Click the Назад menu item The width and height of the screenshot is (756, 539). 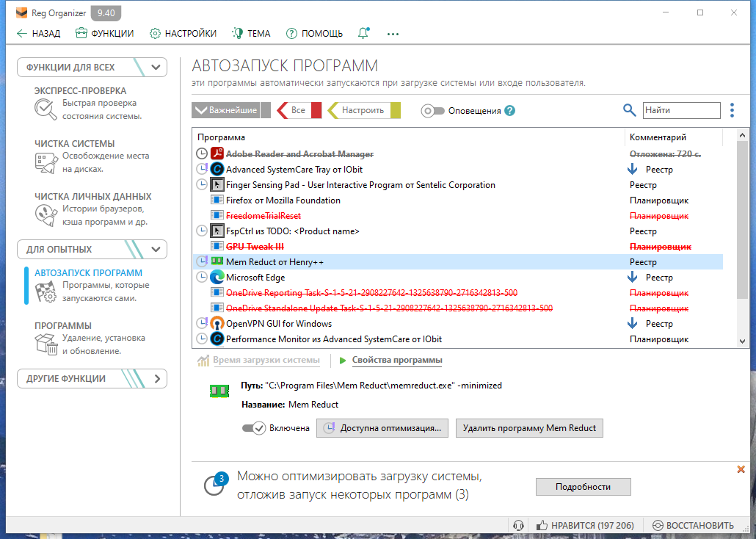(x=39, y=33)
